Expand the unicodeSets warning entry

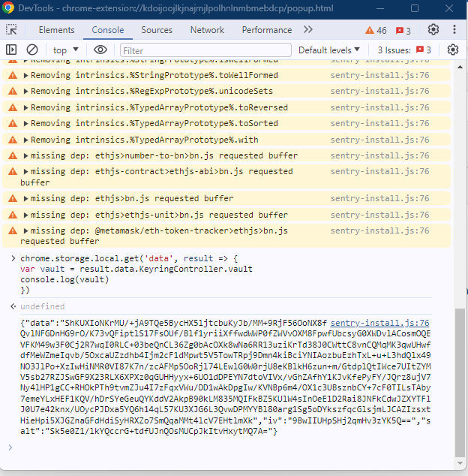pyautogui.click(x=25, y=91)
